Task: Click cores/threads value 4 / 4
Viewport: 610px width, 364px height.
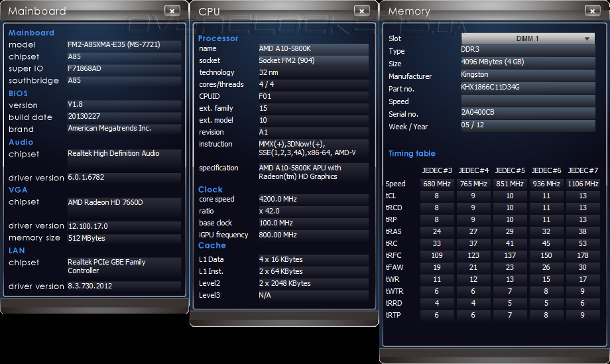Action: [x=314, y=84]
